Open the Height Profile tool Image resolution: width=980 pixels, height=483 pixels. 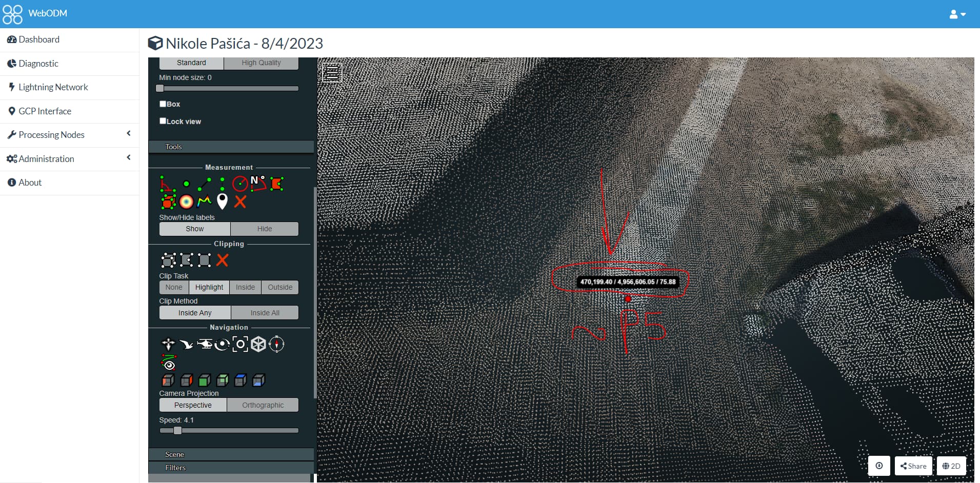tap(204, 202)
